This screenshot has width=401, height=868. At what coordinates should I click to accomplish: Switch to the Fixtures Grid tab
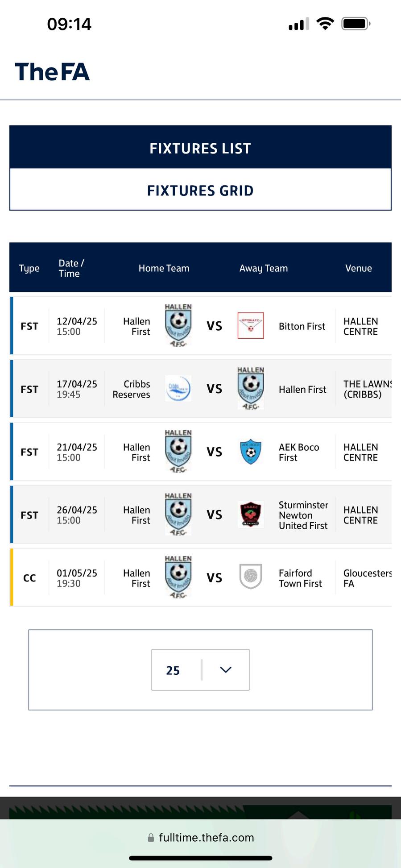(200, 191)
